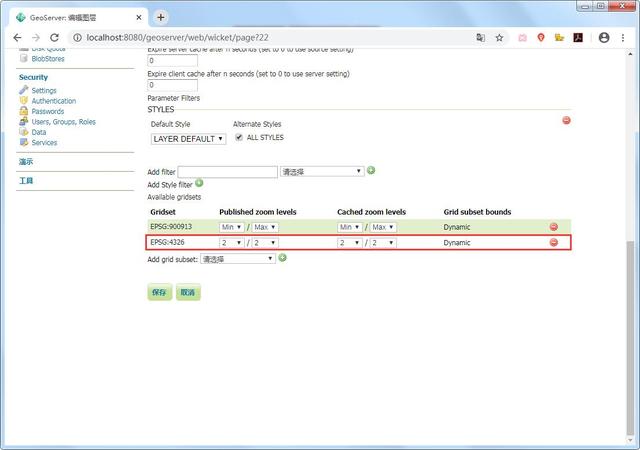Click the Users, Groups, Roles icon
The width and height of the screenshot is (640, 450).
(24, 121)
